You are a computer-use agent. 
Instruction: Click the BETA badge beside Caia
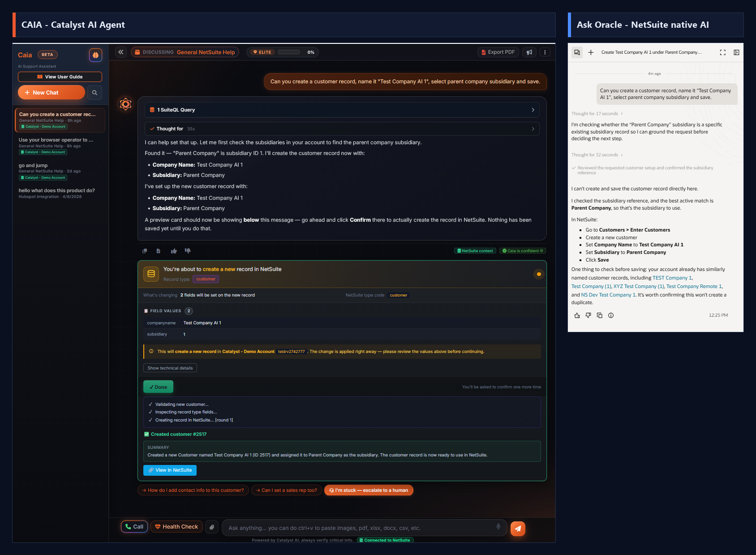point(47,55)
